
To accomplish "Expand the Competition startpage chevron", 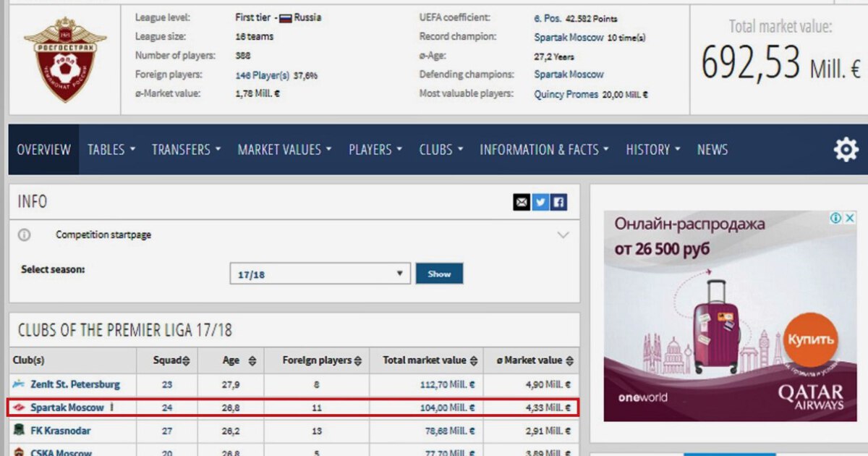I will click(563, 235).
